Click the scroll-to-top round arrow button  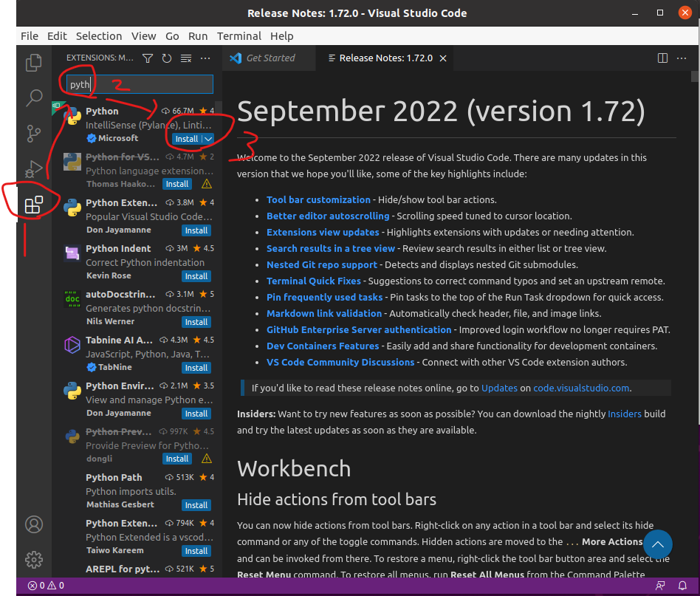click(658, 544)
